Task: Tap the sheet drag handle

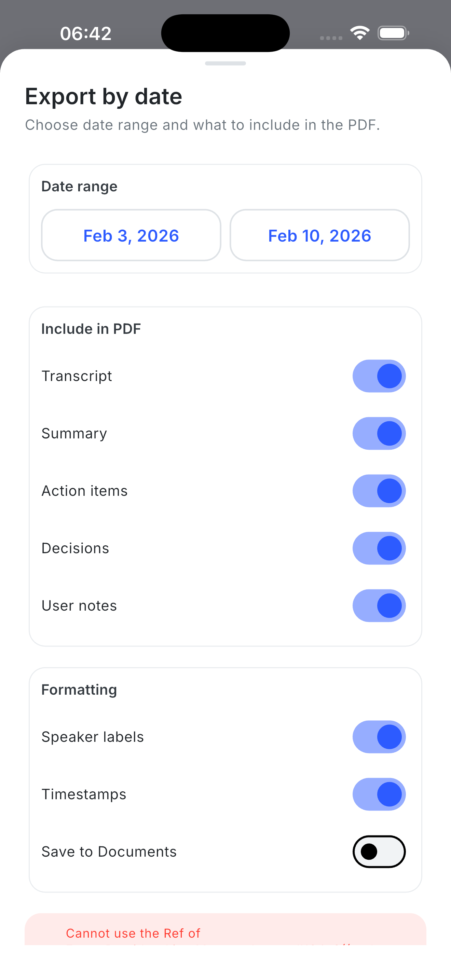Action: [225, 64]
